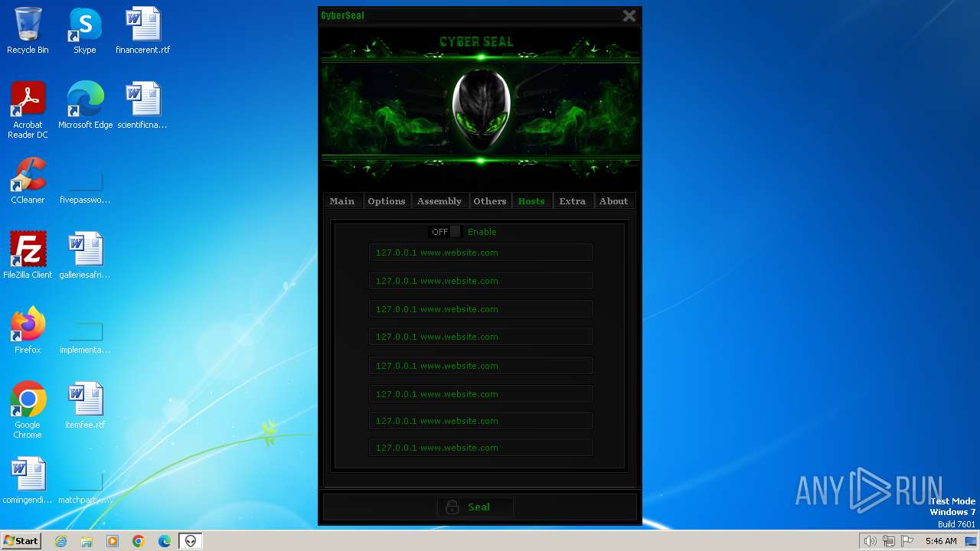Click CyberSeal alien icon in taskbar
This screenshot has height=551, width=980.
coord(191,541)
